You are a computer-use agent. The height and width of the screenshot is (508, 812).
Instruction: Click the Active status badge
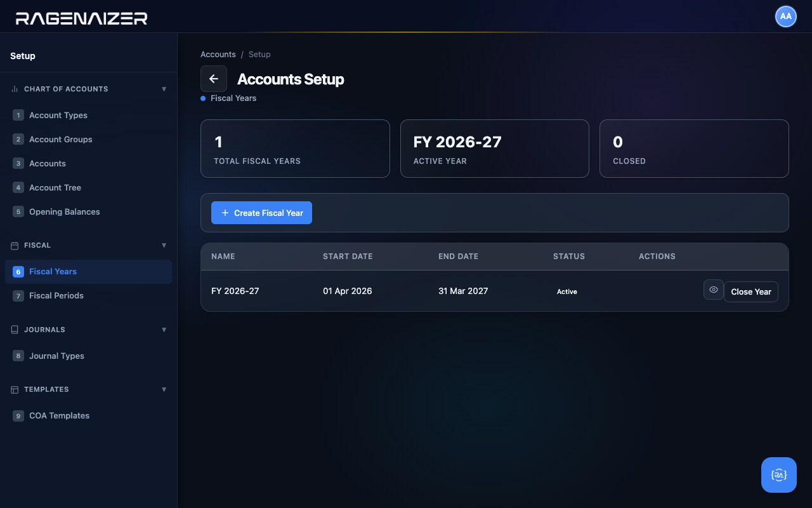tap(567, 291)
